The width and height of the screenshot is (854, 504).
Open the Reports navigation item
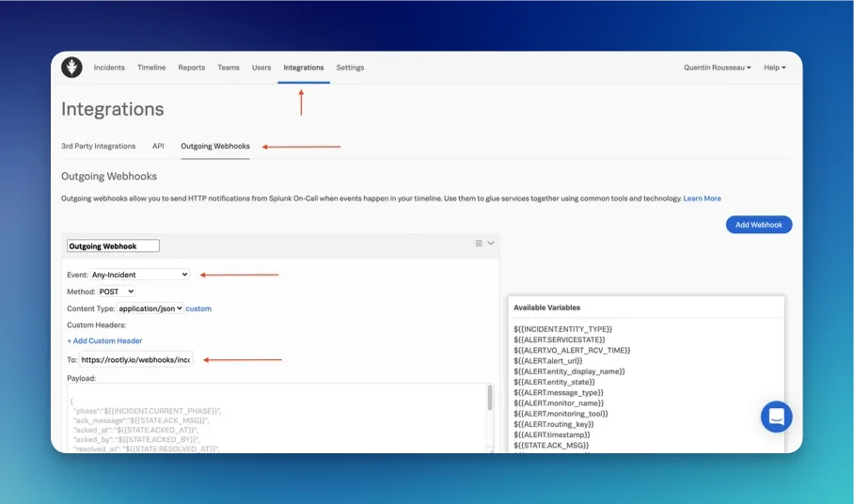point(192,68)
